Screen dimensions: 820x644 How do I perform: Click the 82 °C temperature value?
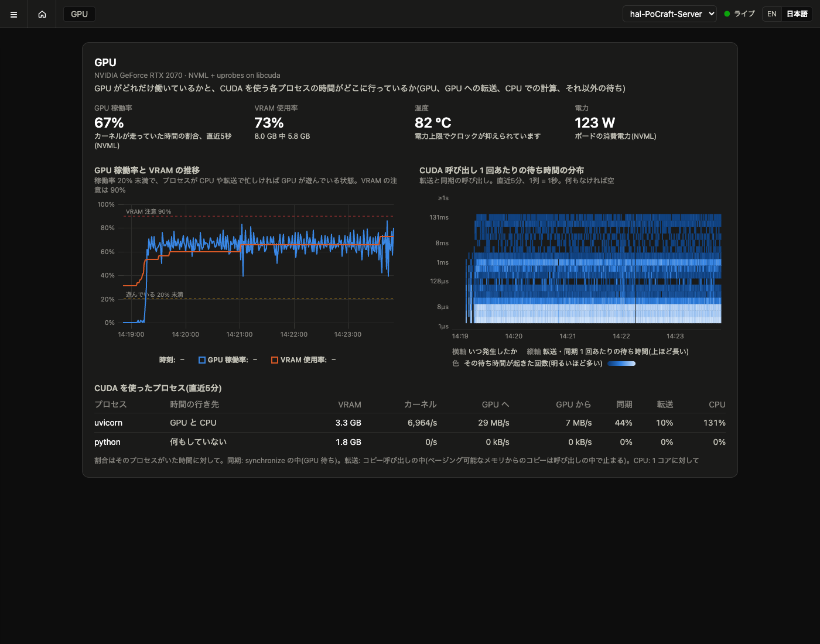pos(433,123)
